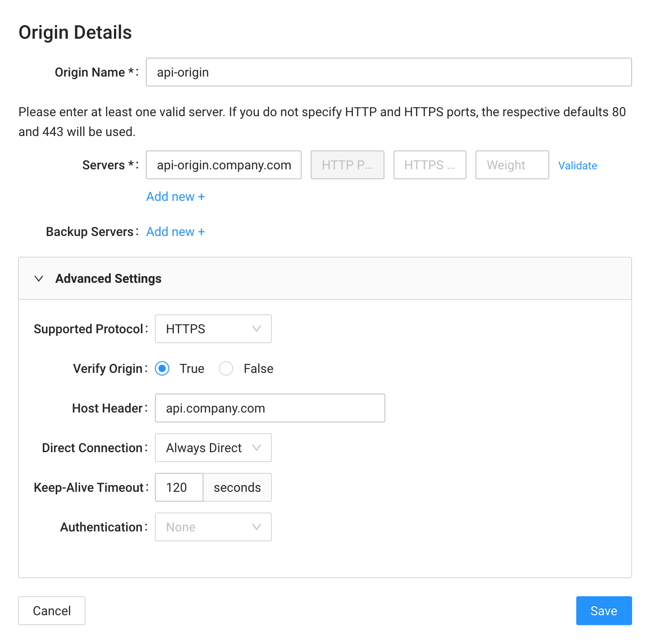Add a new server entry

tap(175, 196)
